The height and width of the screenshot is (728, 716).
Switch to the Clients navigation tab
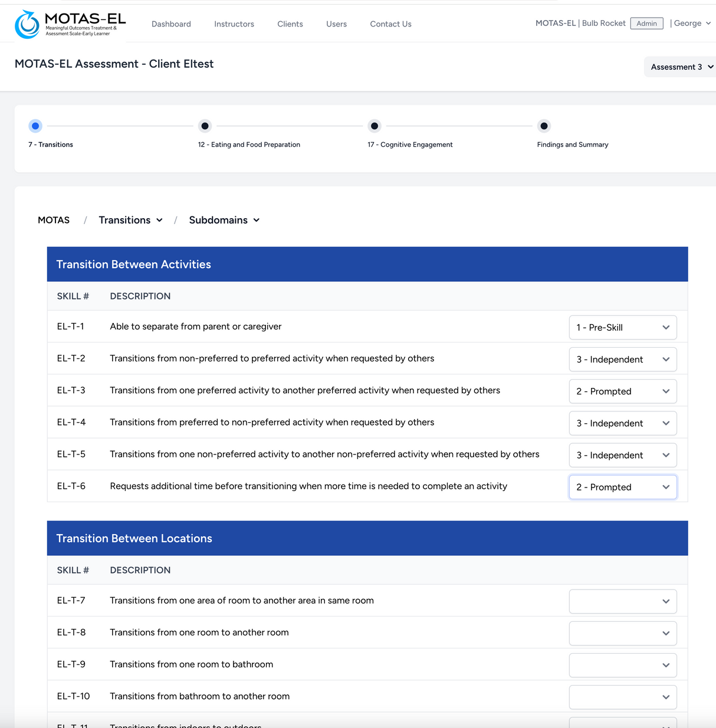coord(290,24)
